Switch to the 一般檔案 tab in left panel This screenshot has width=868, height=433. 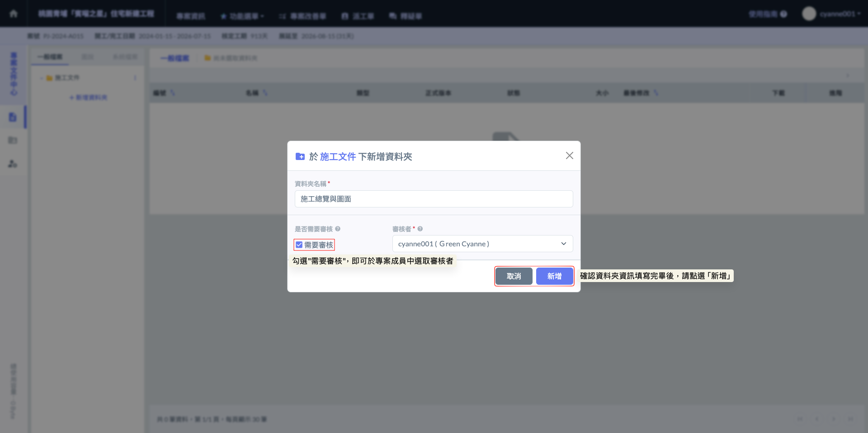(50, 57)
